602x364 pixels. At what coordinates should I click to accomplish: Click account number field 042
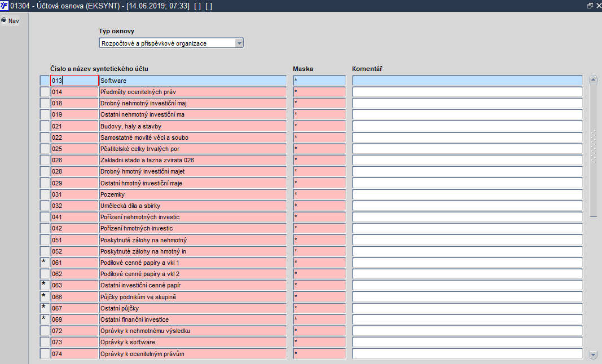pos(74,228)
